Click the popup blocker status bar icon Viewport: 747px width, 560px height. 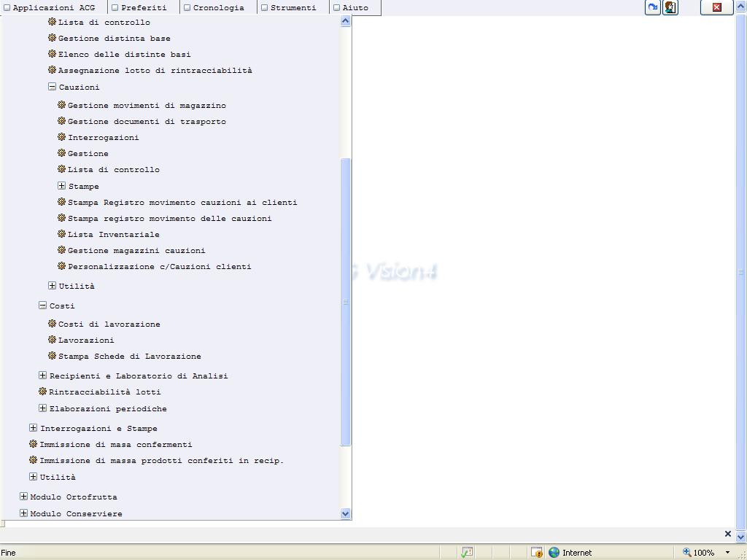tap(536, 553)
